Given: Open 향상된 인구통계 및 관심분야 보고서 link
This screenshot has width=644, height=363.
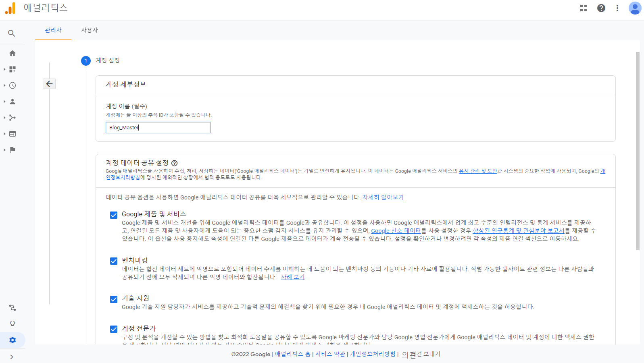Looking at the screenshot, I should tap(519, 231).
